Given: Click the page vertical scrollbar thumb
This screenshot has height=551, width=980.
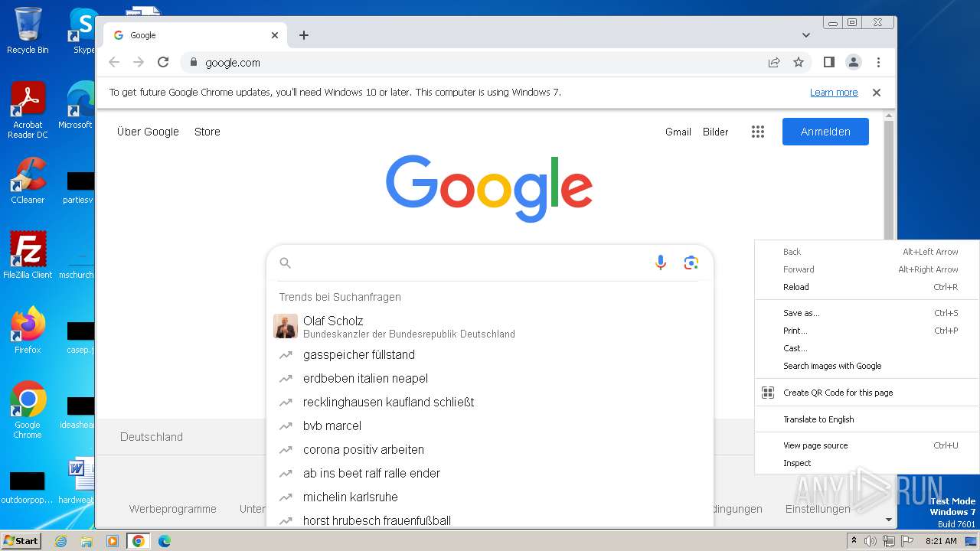Looking at the screenshot, I should (888, 180).
